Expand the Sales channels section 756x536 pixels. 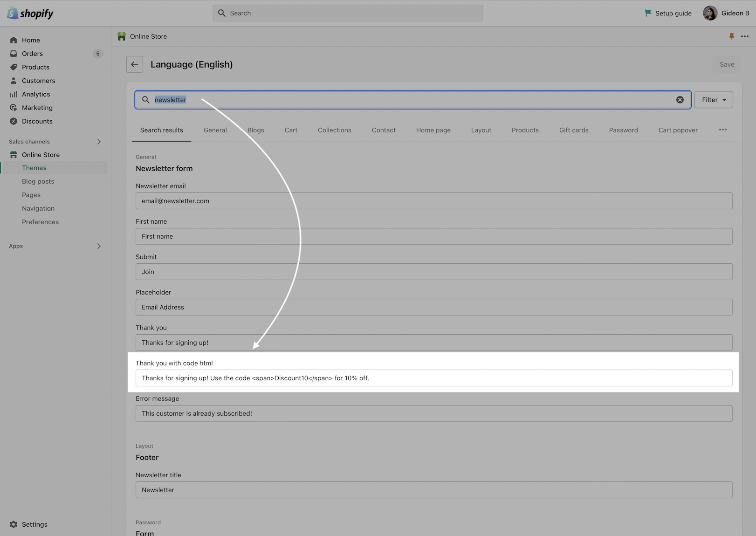[99, 142]
